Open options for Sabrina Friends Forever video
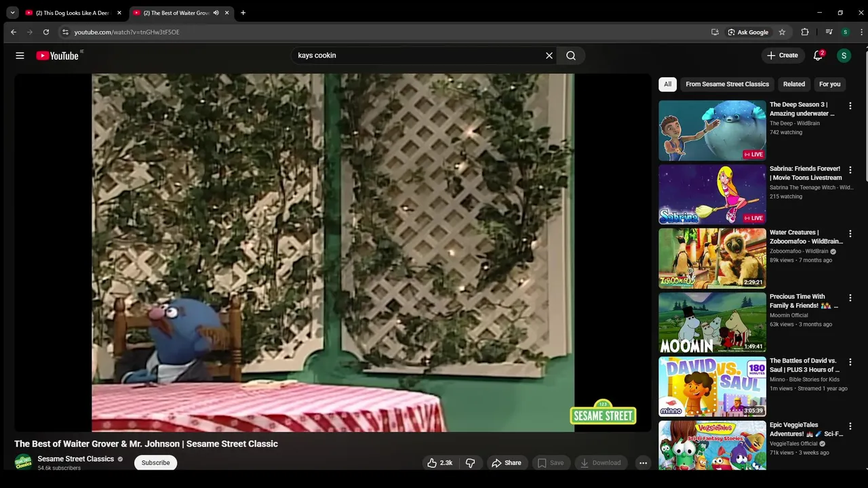Image resolution: width=868 pixels, height=488 pixels. tap(850, 170)
